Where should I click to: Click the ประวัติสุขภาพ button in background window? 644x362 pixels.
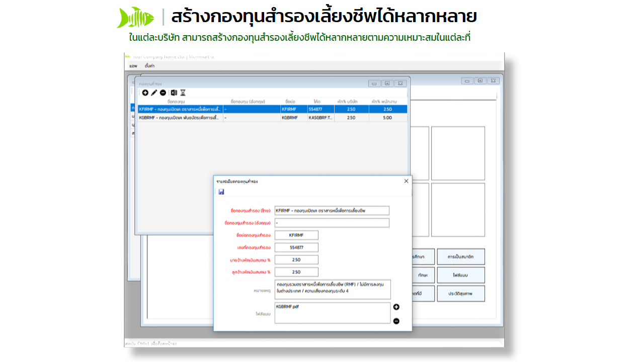click(x=461, y=294)
